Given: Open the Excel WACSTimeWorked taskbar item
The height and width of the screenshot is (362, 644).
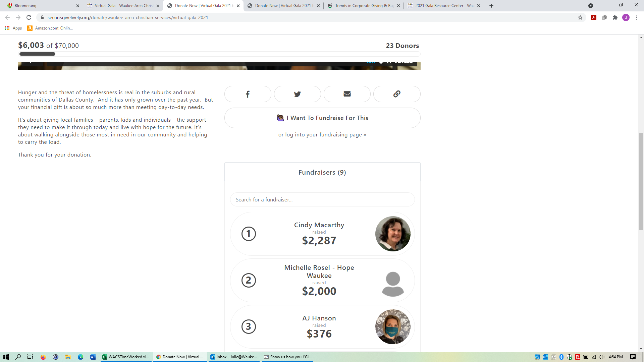Looking at the screenshot, I should click(x=126, y=357).
